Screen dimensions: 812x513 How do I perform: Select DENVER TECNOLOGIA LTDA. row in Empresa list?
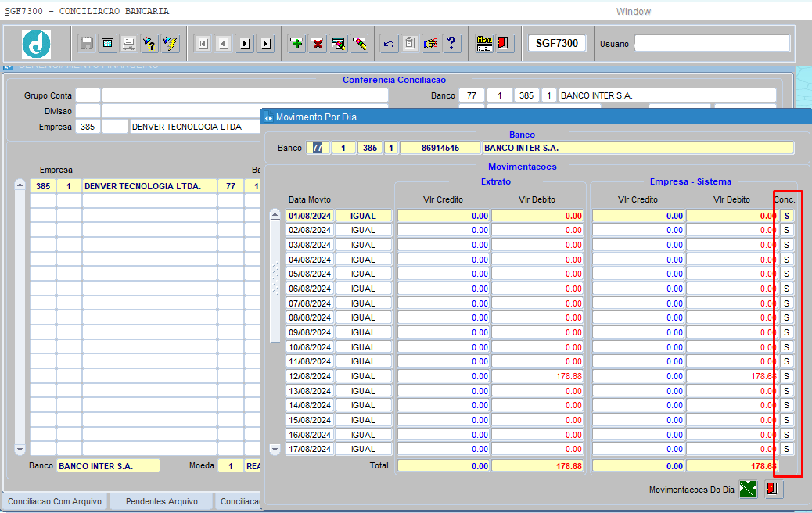[149, 186]
